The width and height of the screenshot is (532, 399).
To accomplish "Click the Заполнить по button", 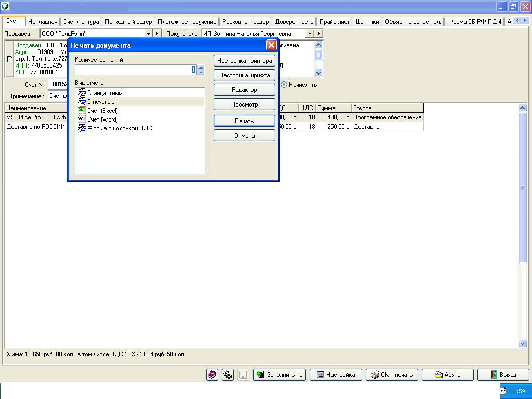I will [x=280, y=375].
